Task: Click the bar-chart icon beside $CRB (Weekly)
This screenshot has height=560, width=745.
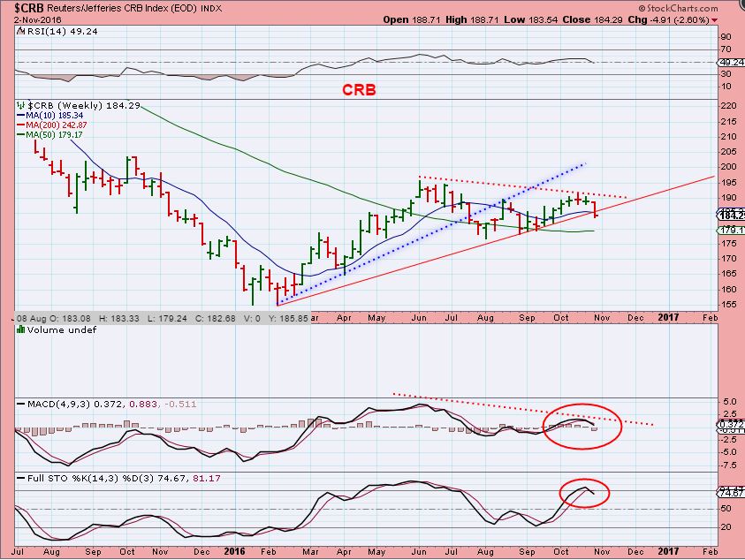Action: (21, 105)
